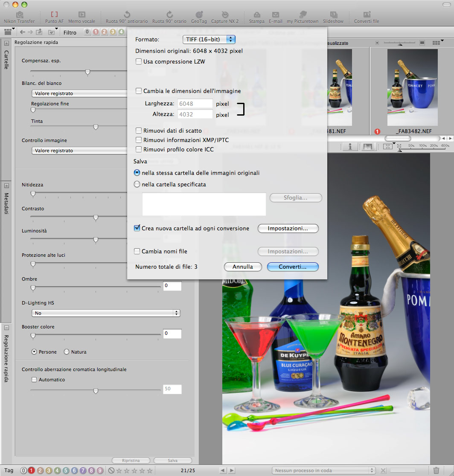Open the Metadati side tab
The width and height of the screenshot is (454, 476).
click(6, 203)
